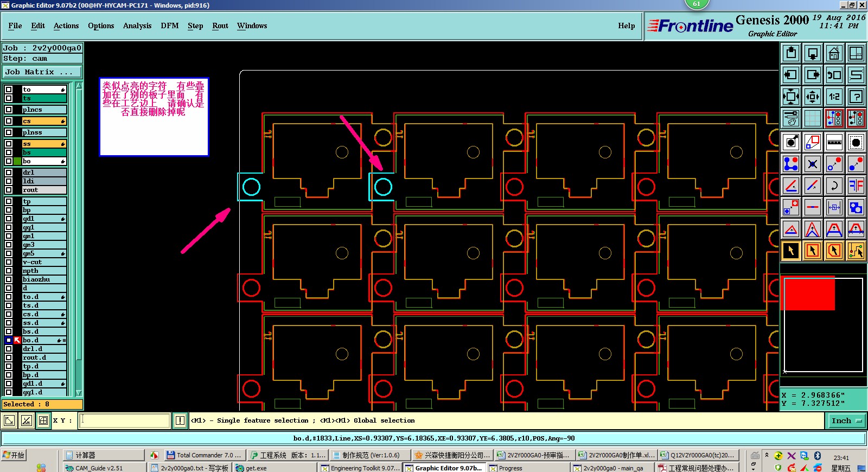868x472 pixels.
Task: Select the overlapping blue shapes tool
Action: coord(856,207)
